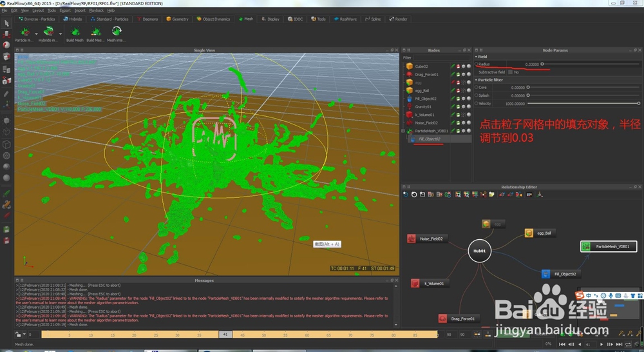Image resolution: width=644 pixels, height=352 pixels.
Task: Select the Fill_Object02 node in graph
Action: click(x=561, y=274)
